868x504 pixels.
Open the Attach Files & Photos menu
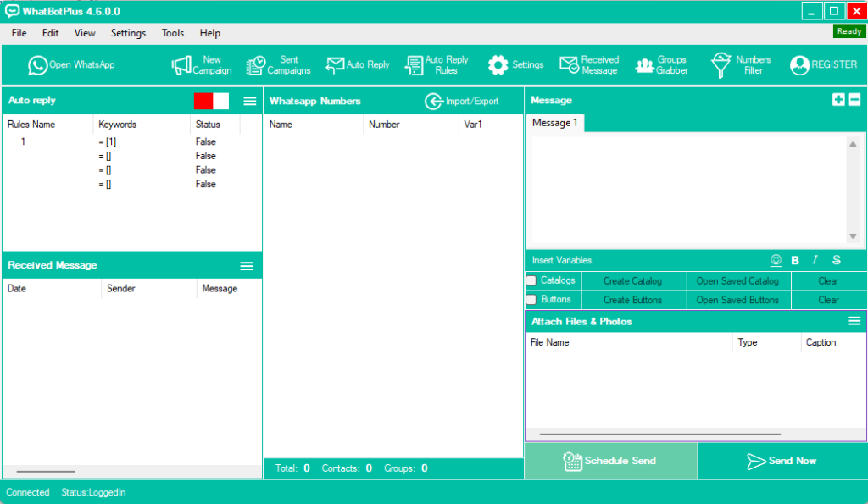854,321
